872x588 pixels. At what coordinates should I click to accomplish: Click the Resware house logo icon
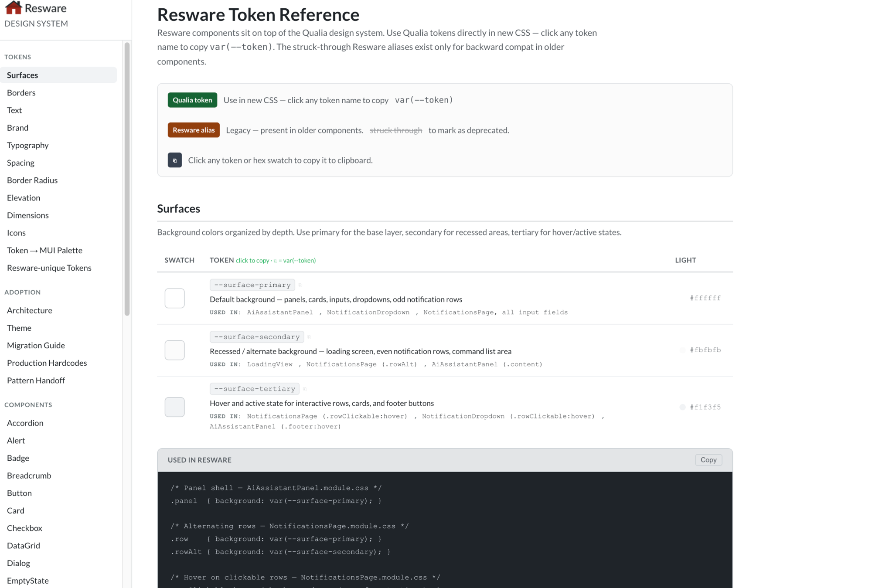[13, 8]
